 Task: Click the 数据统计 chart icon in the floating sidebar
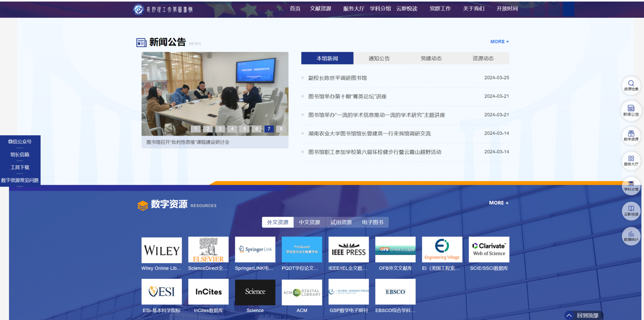(x=631, y=236)
